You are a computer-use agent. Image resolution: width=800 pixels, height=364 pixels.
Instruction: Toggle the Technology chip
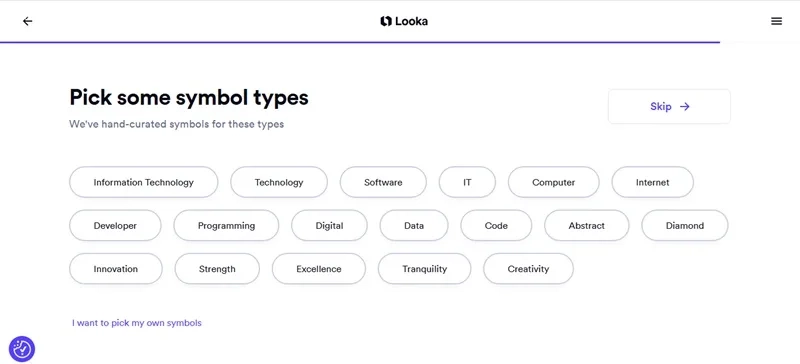(279, 182)
